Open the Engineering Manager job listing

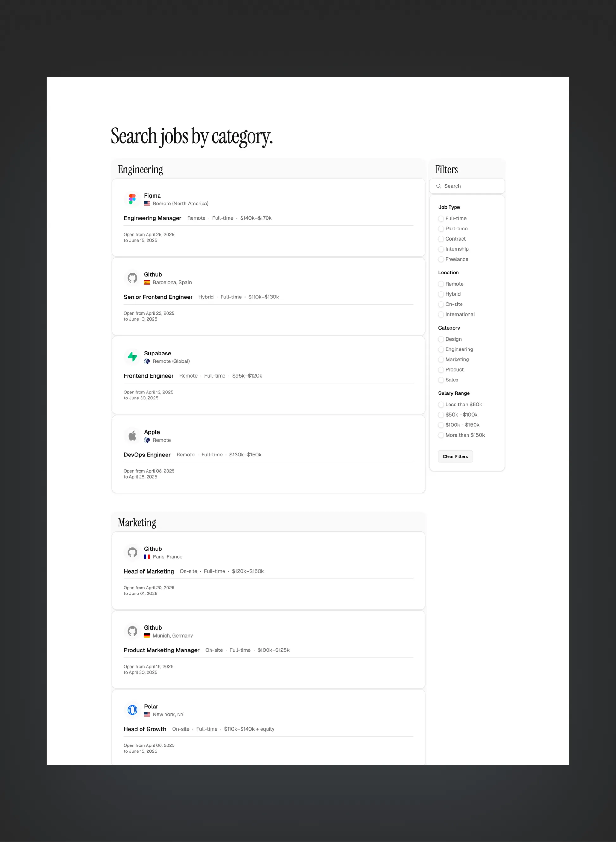(153, 218)
